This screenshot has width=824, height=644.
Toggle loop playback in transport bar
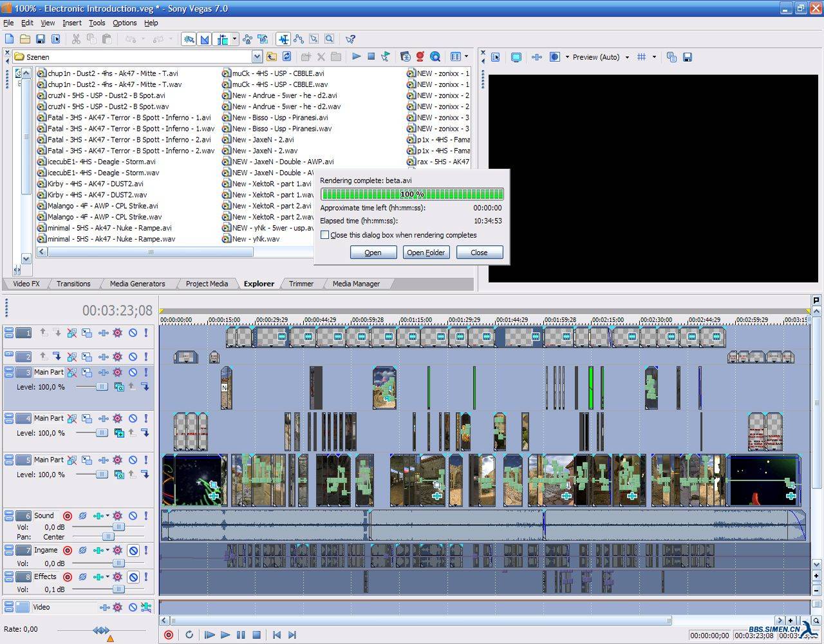point(189,634)
